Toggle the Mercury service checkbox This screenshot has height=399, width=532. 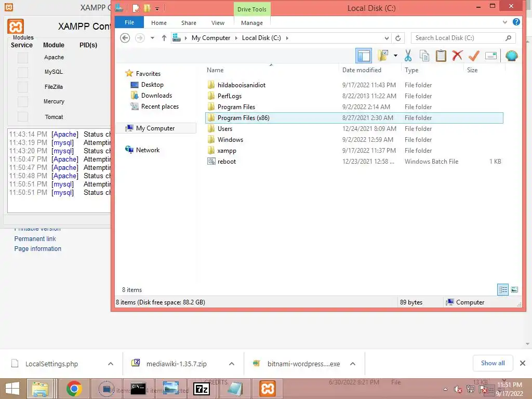23,101
